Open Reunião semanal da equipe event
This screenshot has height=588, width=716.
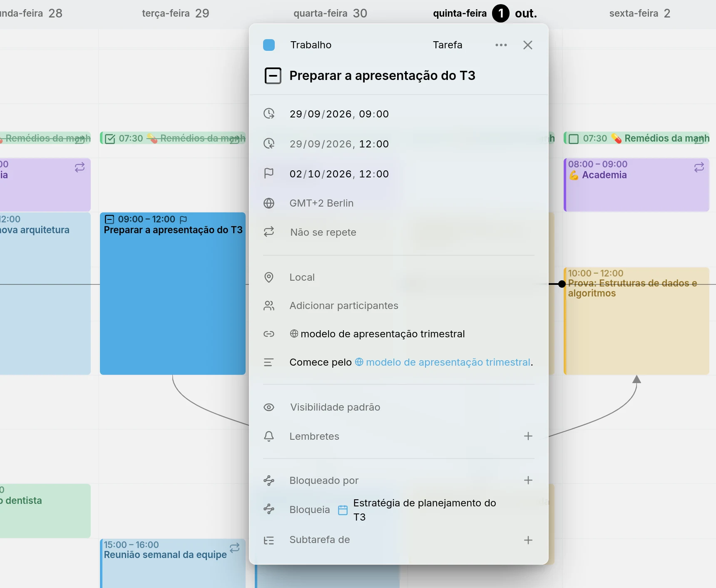[173, 563]
